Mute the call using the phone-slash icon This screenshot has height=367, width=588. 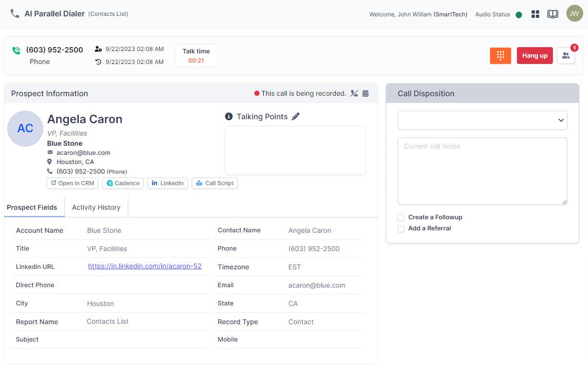354,93
